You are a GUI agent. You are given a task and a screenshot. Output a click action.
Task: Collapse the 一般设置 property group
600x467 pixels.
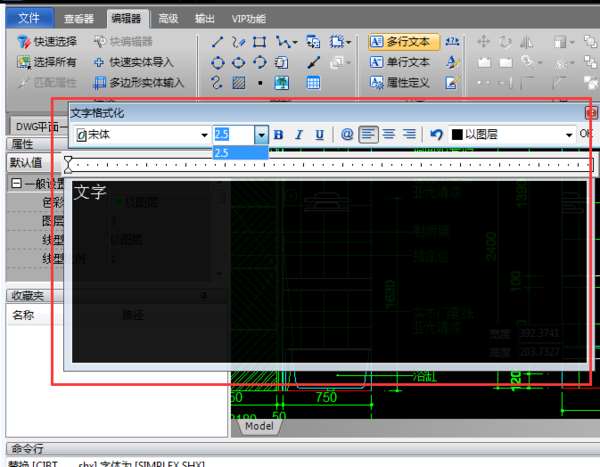coord(16,183)
